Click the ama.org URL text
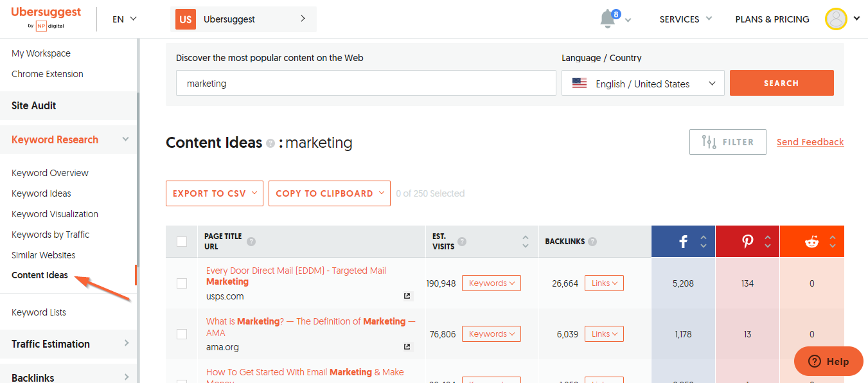Screen dimensions: 868x383 (222, 347)
